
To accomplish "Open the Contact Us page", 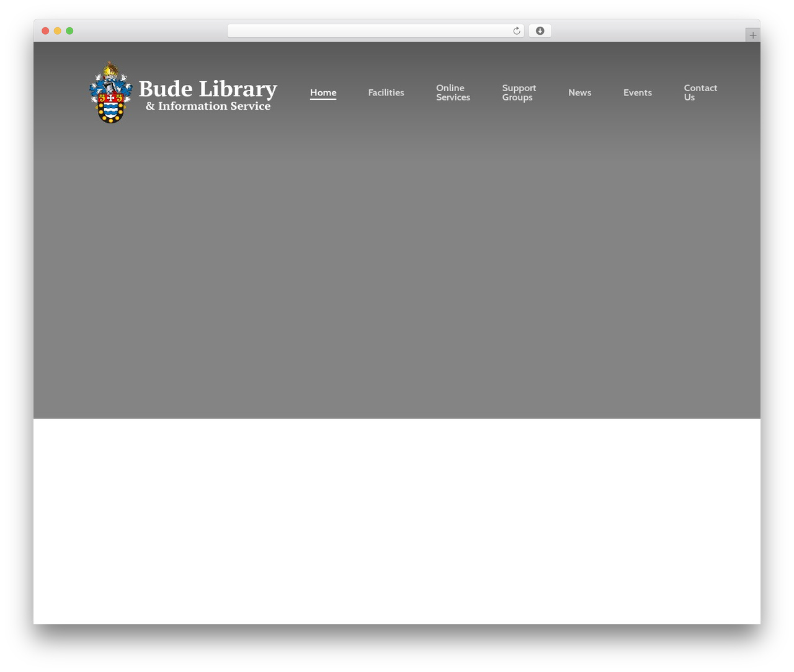I will pos(700,92).
